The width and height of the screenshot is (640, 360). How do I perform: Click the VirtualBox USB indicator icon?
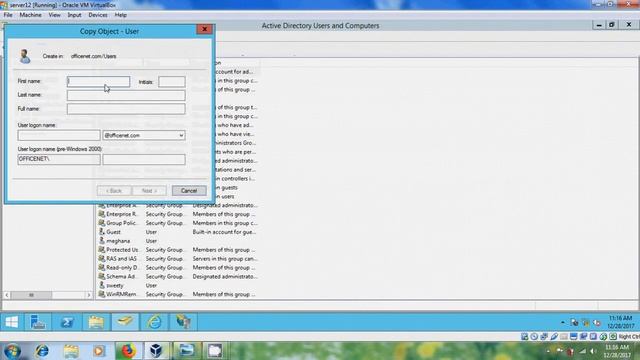[x=554, y=337]
